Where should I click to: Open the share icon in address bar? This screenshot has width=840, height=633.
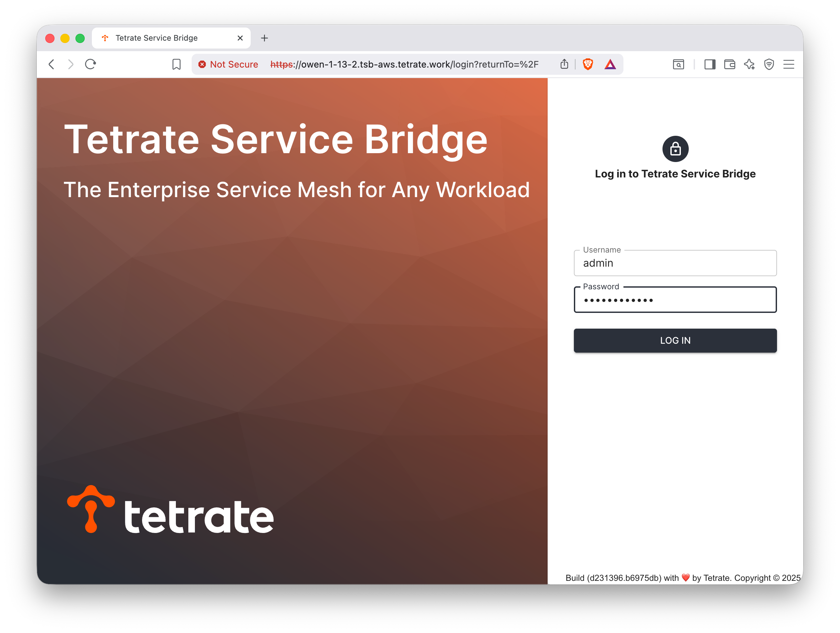pos(564,64)
